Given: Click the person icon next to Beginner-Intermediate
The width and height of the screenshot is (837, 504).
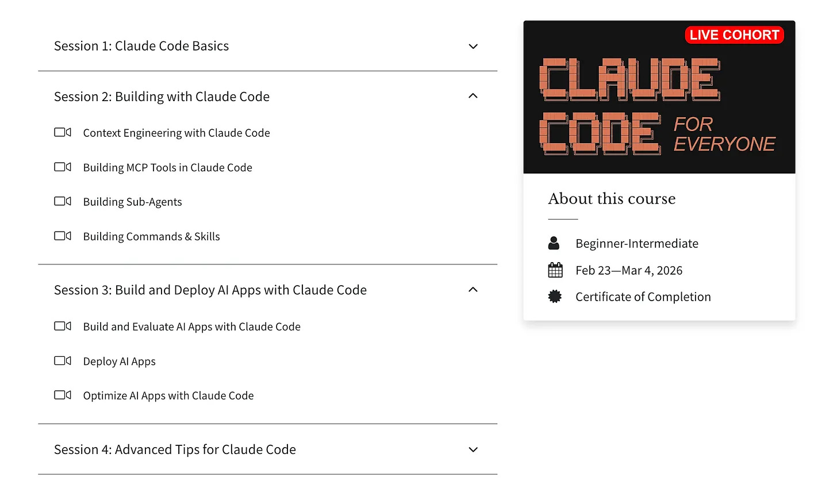Looking at the screenshot, I should click(554, 243).
